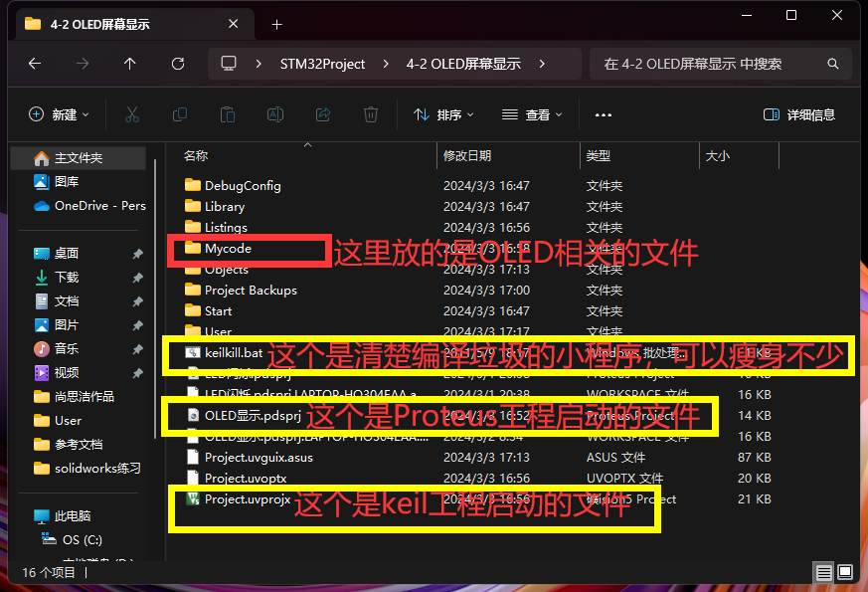
Task: Click 4-2 OLED屏幕显示 breadcrumb
Action: [463, 65]
